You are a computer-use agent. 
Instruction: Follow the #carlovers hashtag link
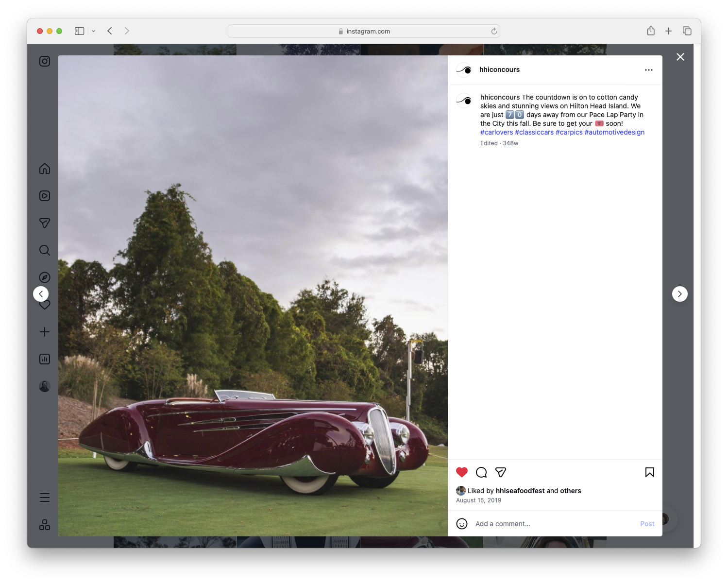point(496,132)
